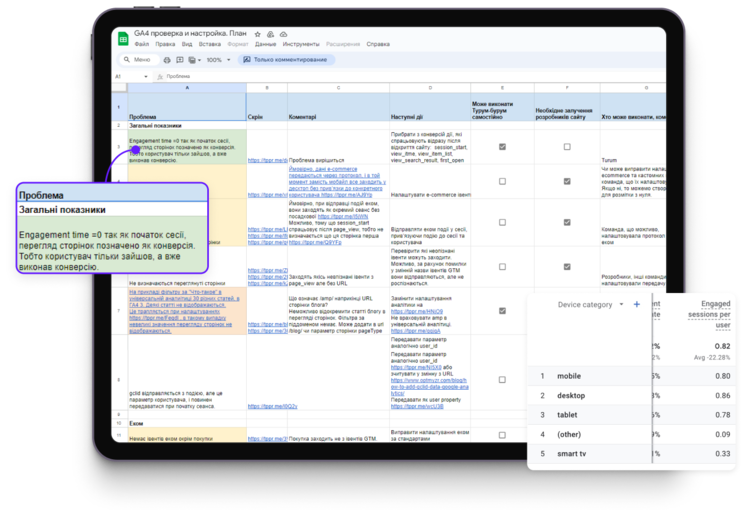This screenshot has height=518, width=750.
Task: Open the Правка menu
Action: point(165,44)
